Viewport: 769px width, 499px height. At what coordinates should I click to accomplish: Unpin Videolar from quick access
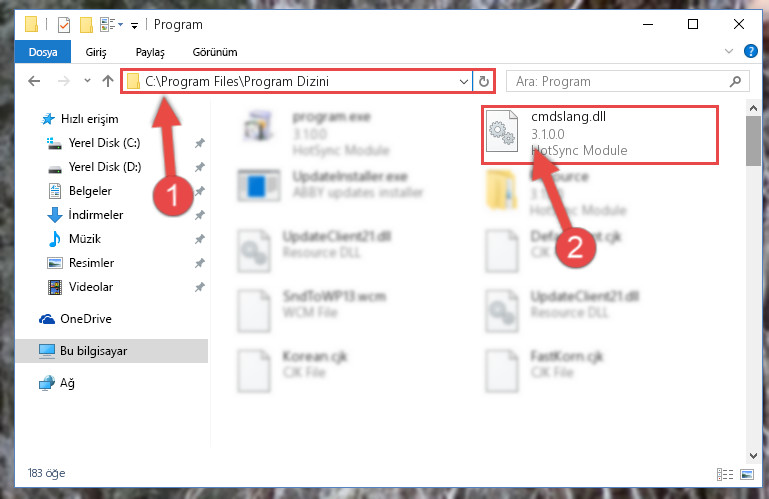click(200, 287)
